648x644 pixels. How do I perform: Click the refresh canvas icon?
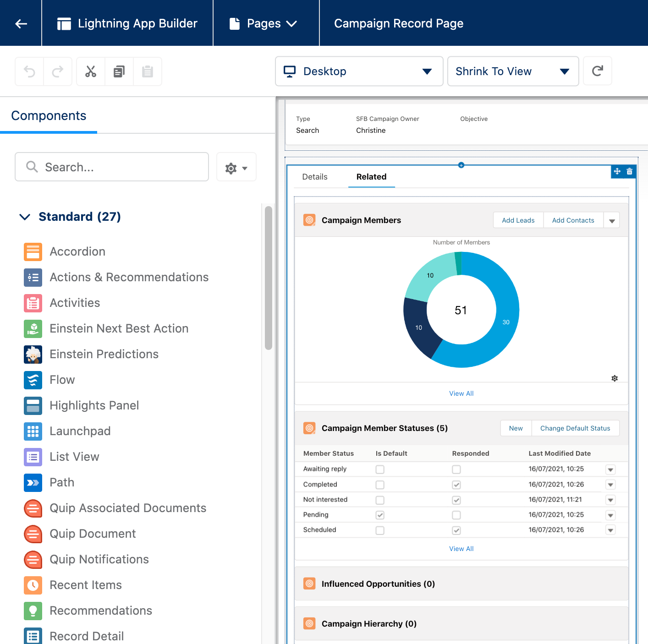point(598,71)
